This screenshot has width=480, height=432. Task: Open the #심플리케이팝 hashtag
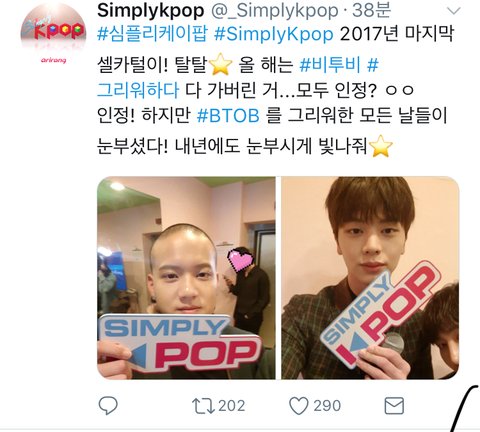coord(152,34)
